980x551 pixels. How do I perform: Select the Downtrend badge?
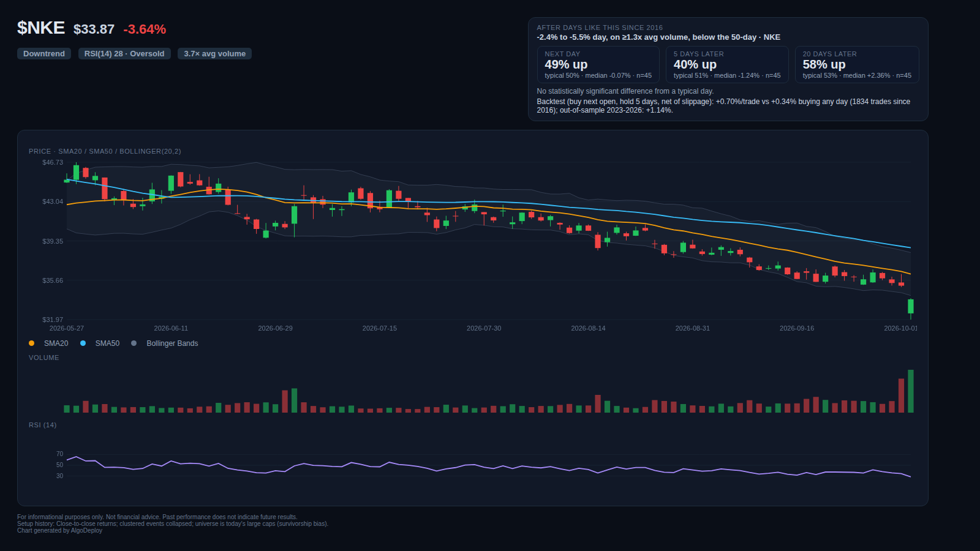44,54
